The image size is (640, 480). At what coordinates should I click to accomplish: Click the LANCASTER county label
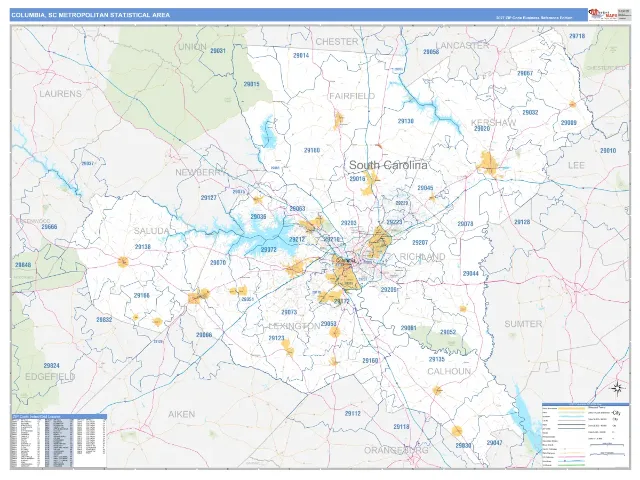click(x=462, y=45)
